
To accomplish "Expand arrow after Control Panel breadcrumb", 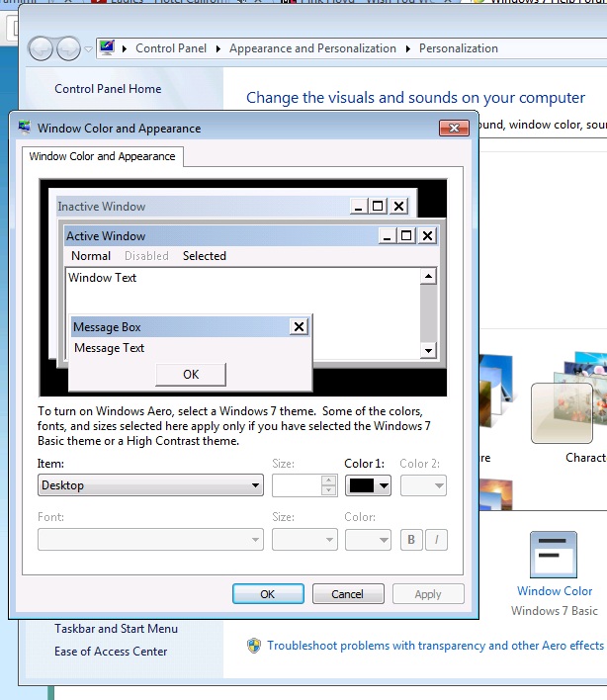I will (x=218, y=48).
